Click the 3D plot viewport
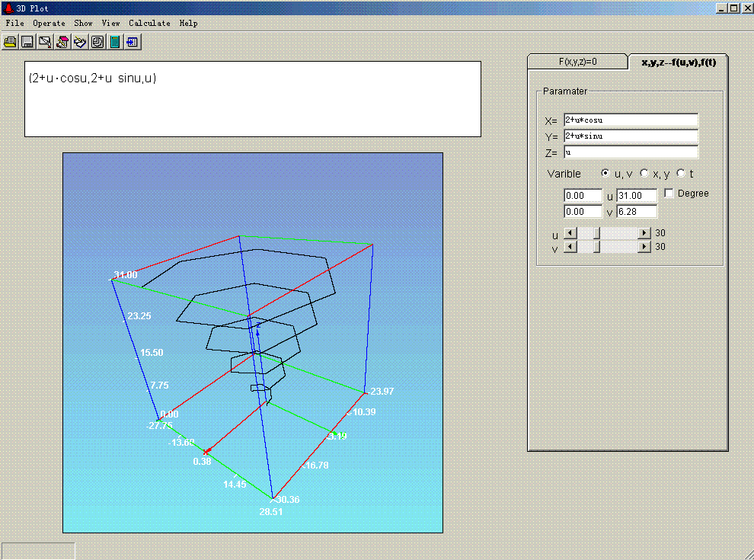Viewport: 754px width, 560px height. tap(253, 343)
